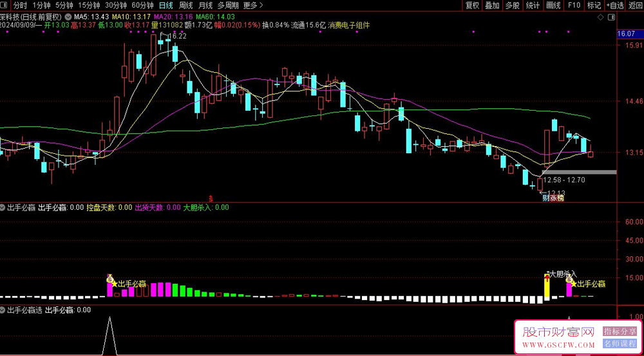Image resolution: width=644 pixels, height=356 pixels.
Task: Switch to the 30分钟 period
Action: pos(116,5)
